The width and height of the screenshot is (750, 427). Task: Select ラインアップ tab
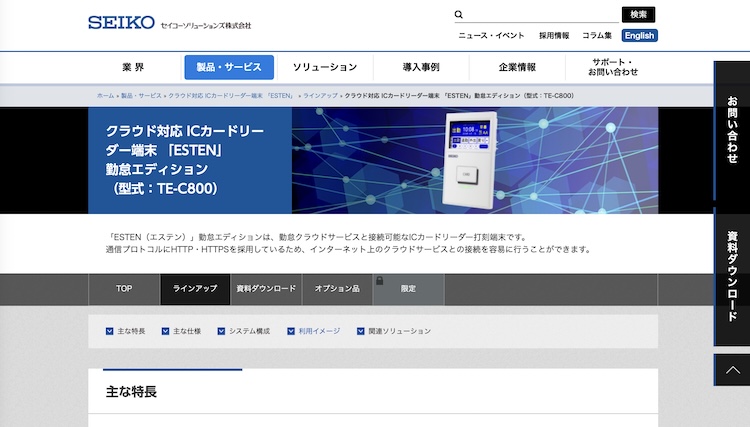point(195,289)
